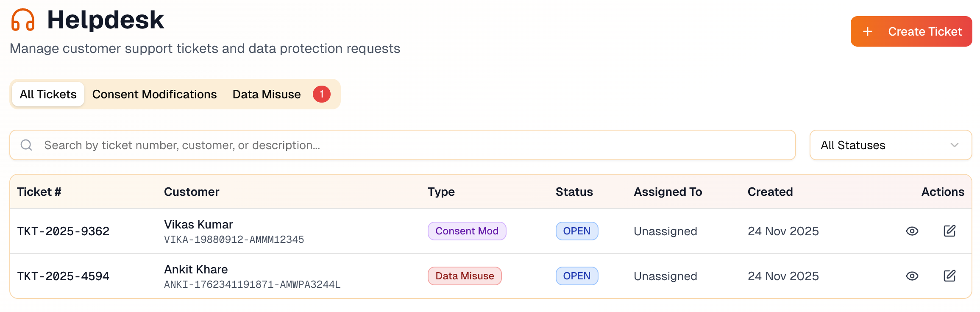Click the Consent Mod type badge
The width and height of the screenshot is (980, 312).
pos(467,231)
